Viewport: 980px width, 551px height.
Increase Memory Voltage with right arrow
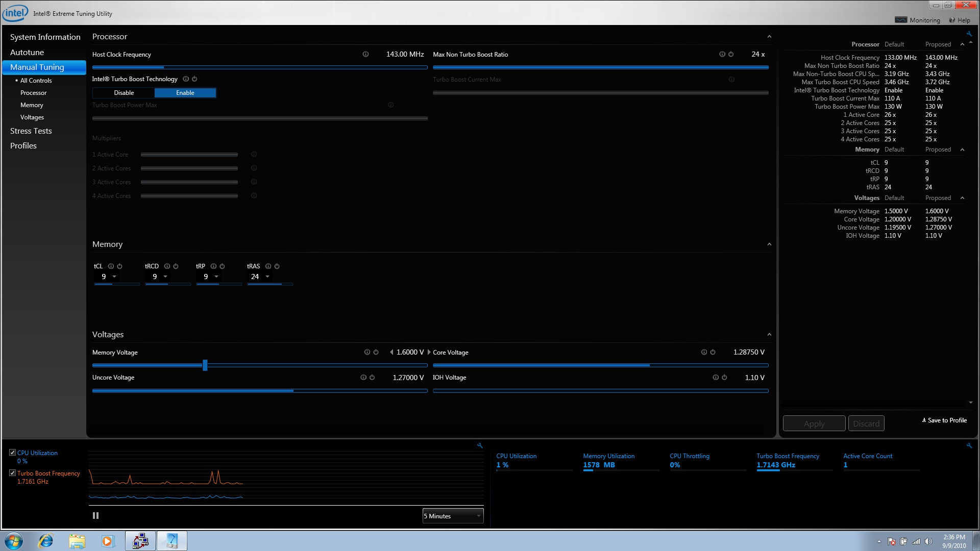tap(429, 352)
